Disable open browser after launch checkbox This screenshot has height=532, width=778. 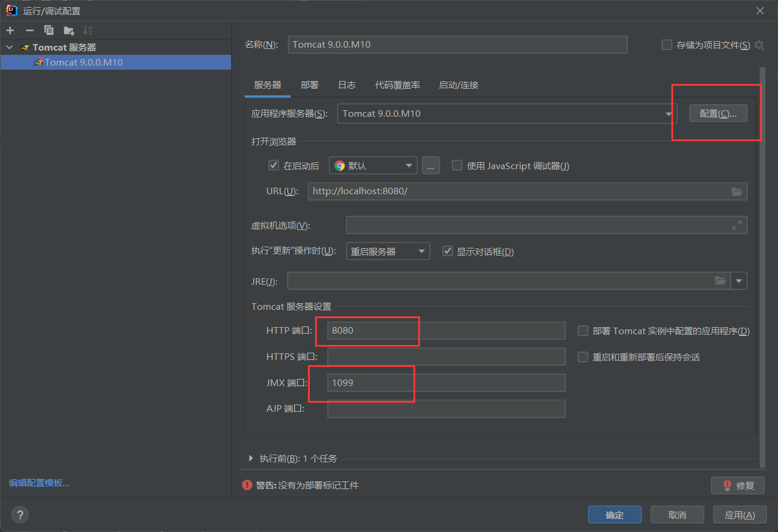274,166
